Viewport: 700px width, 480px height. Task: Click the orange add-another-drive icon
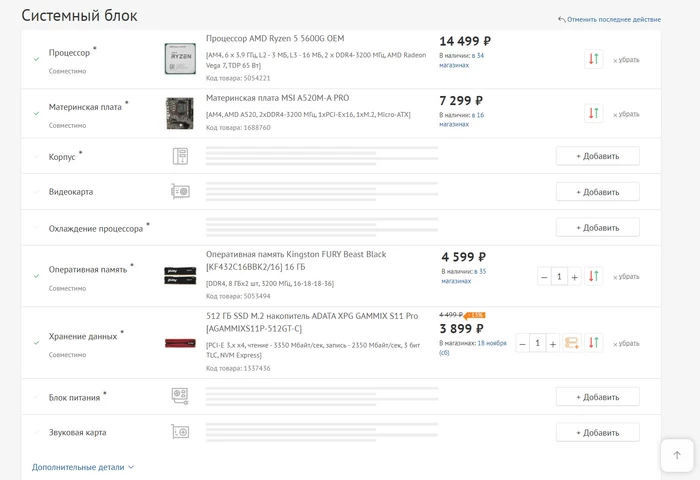(x=572, y=343)
